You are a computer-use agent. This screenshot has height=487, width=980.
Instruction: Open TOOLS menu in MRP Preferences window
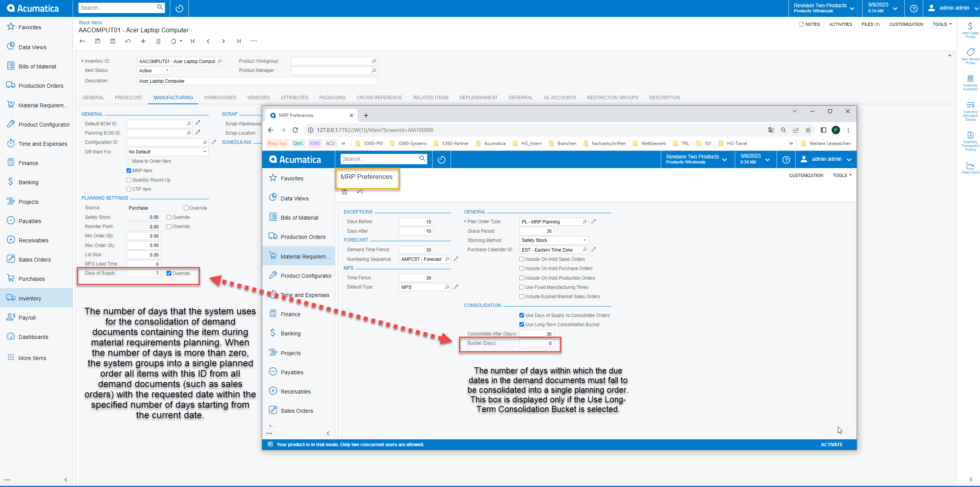(842, 175)
